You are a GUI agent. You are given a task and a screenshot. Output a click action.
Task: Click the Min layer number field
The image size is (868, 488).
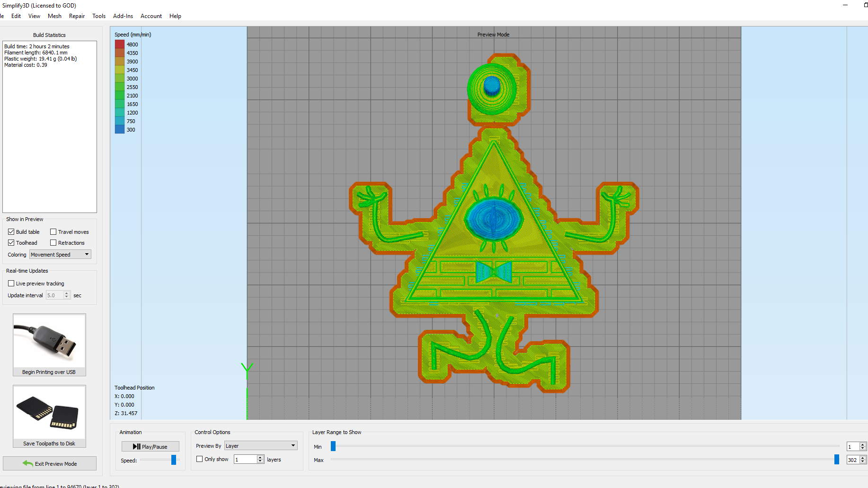pyautogui.click(x=853, y=446)
